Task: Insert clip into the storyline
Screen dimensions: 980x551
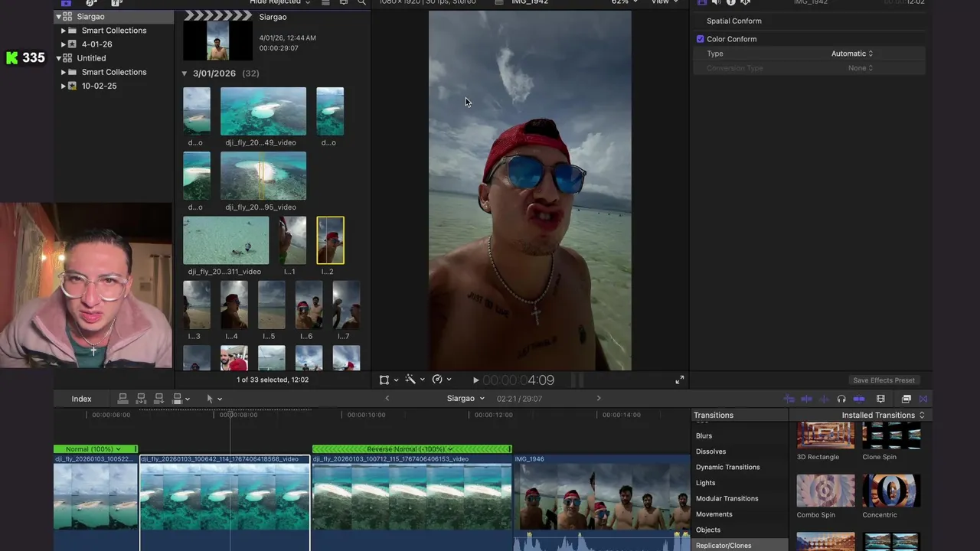Action: point(141,399)
